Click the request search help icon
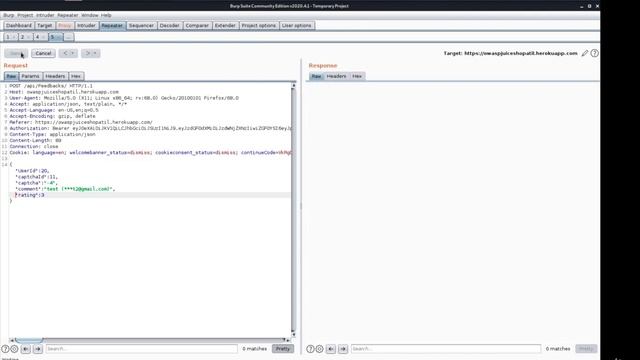640x360 pixels. 5,349
